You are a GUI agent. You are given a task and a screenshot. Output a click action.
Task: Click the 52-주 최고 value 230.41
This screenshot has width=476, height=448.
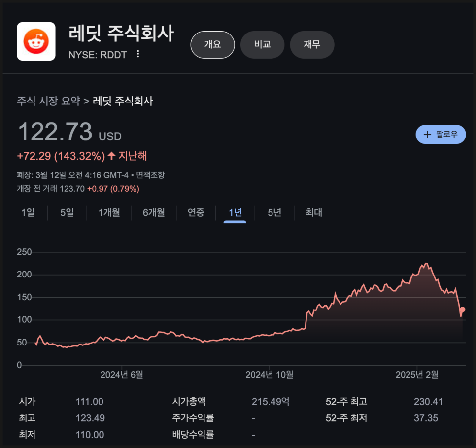428,402
